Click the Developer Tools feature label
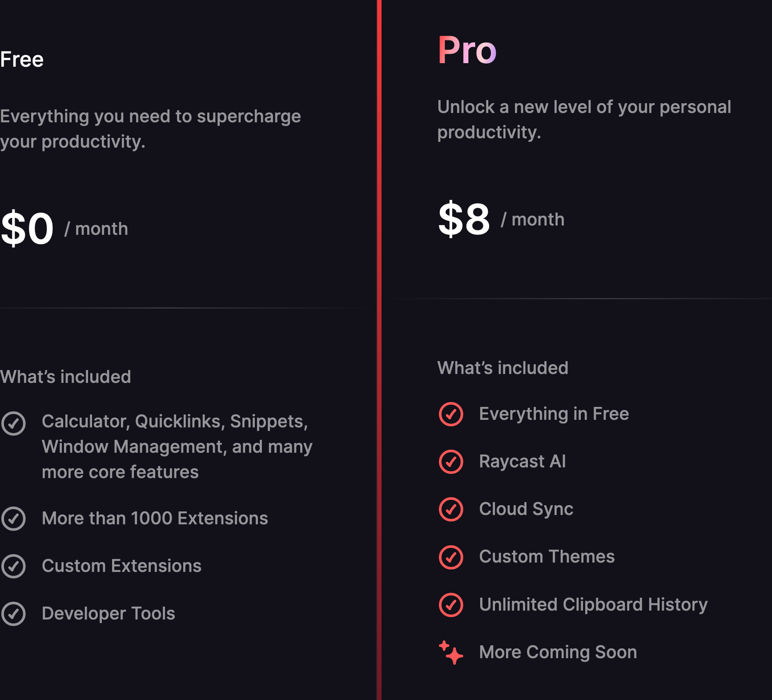The width and height of the screenshot is (772, 700). pos(109,614)
